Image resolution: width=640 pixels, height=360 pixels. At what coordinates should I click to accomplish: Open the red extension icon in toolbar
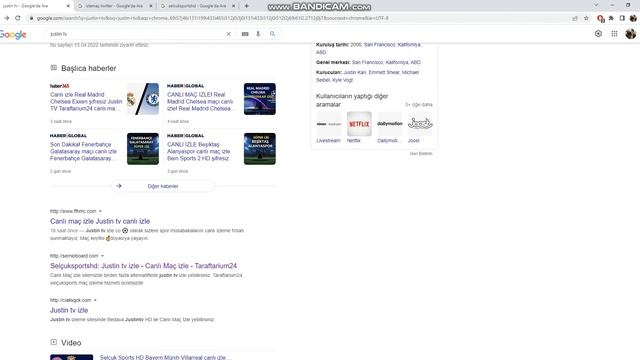pyautogui.click(x=600, y=18)
